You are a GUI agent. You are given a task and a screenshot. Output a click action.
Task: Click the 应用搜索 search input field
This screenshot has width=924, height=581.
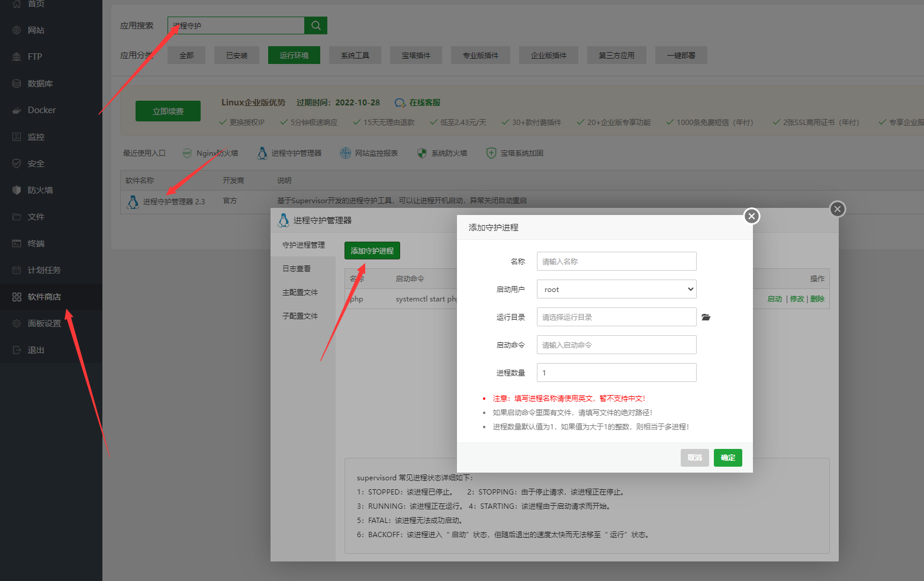click(x=236, y=25)
